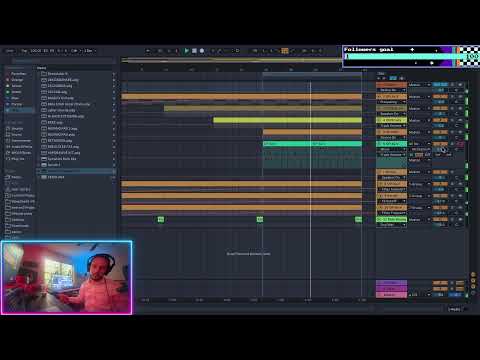Select the tempo value field
Screen dimensions: 480x360
(35, 51)
